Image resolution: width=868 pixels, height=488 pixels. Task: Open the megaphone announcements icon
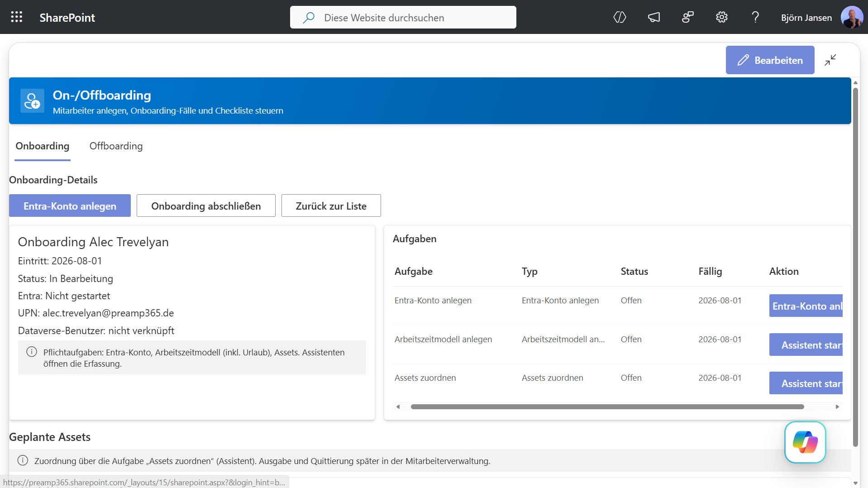point(653,17)
